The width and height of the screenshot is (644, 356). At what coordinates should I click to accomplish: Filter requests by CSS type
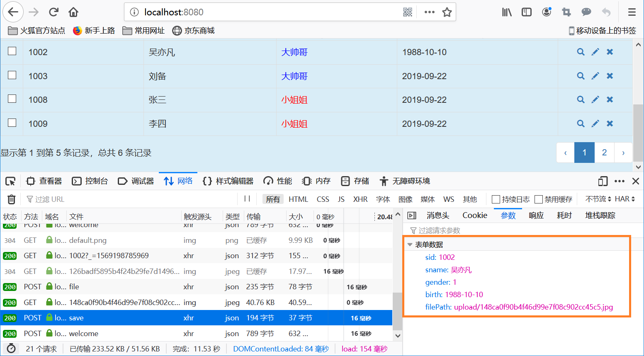pos(323,199)
